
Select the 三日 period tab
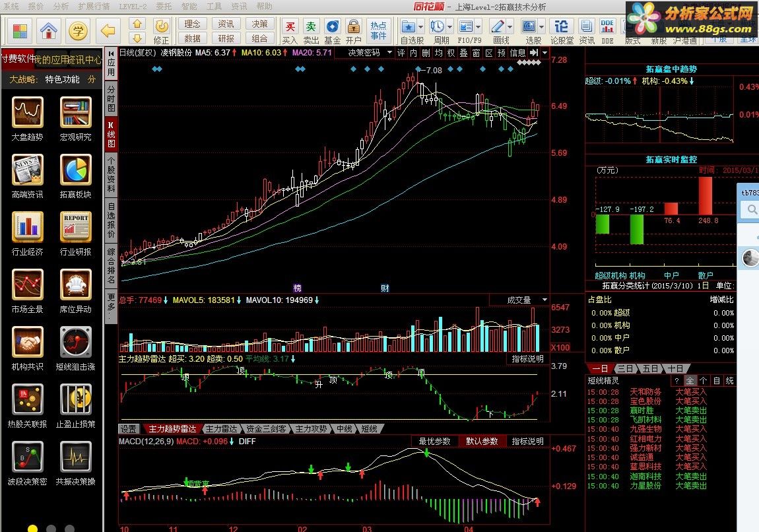(x=625, y=369)
